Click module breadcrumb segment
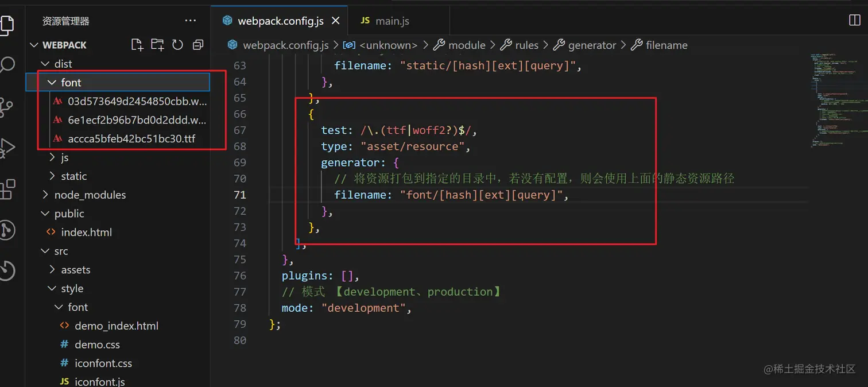The height and width of the screenshot is (387, 868). pyautogui.click(x=467, y=45)
